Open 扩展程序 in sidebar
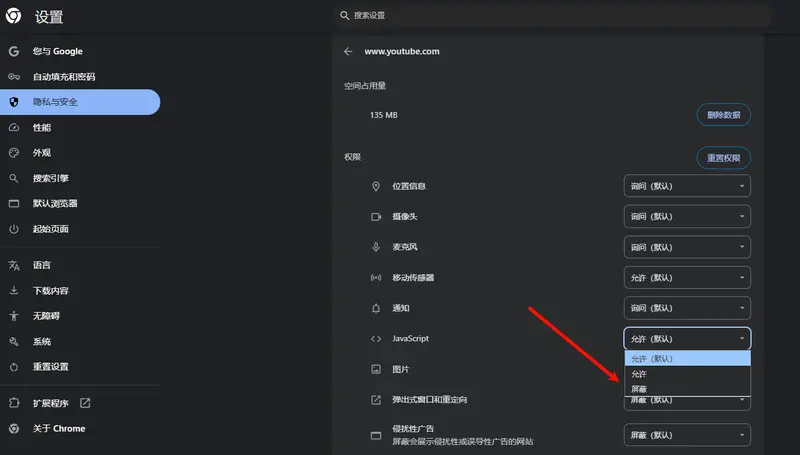 (x=50, y=403)
